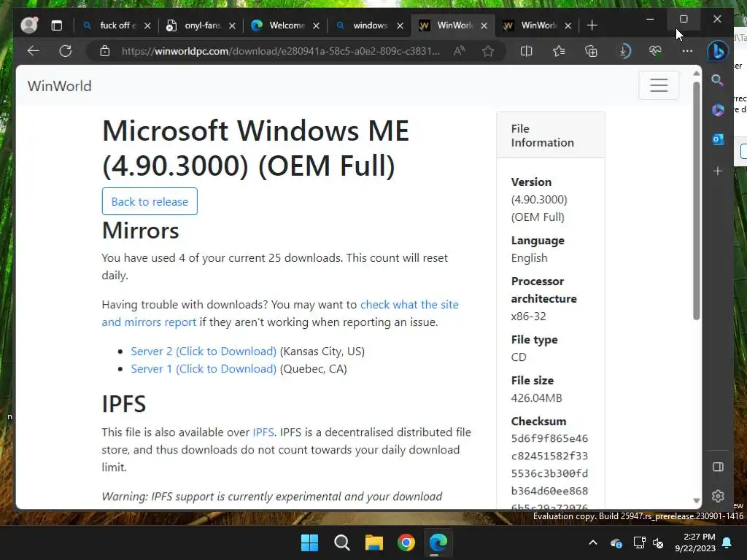Image resolution: width=747 pixels, height=560 pixels.
Task: Open the IPFS link in the paragraph
Action: tap(263, 432)
